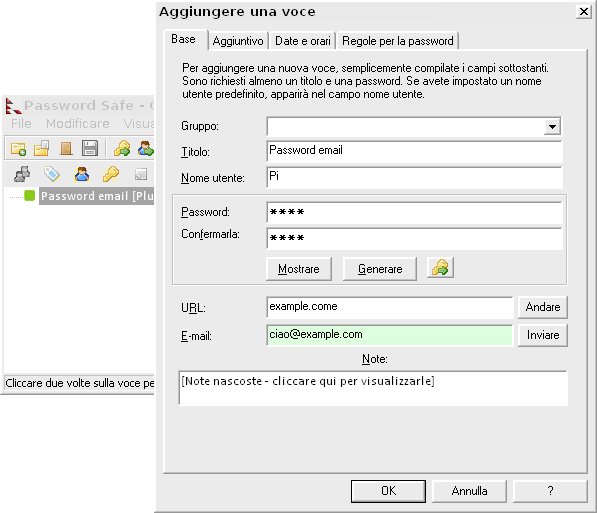Click the Andare button beside URL
The image size is (597, 513).
pos(543,307)
